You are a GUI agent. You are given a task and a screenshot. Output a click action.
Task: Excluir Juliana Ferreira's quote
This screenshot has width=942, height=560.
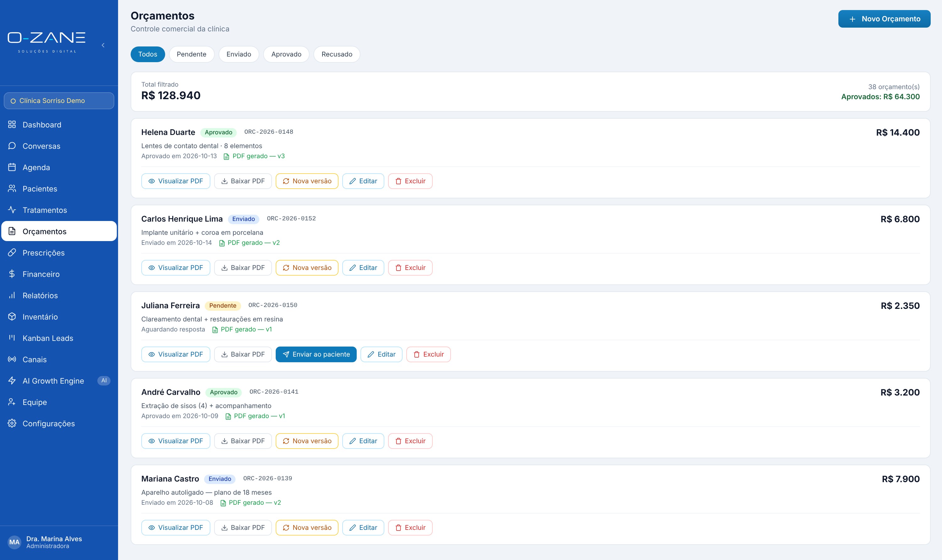pos(428,354)
